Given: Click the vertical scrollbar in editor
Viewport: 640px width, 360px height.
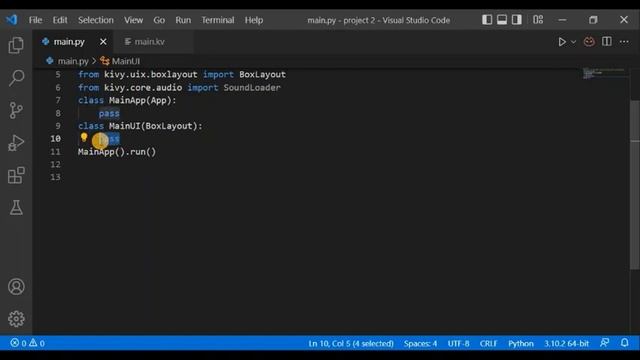Looking at the screenshot, I should click(x=635, y=184).
